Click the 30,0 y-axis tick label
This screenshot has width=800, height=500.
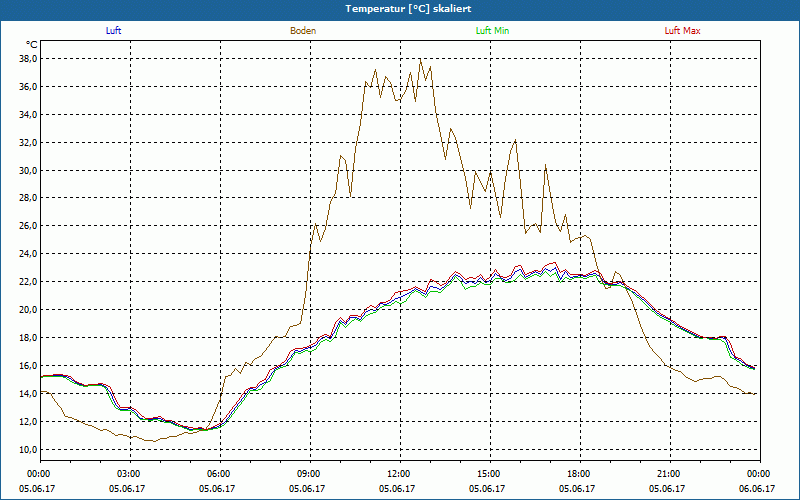click(26, 170)
